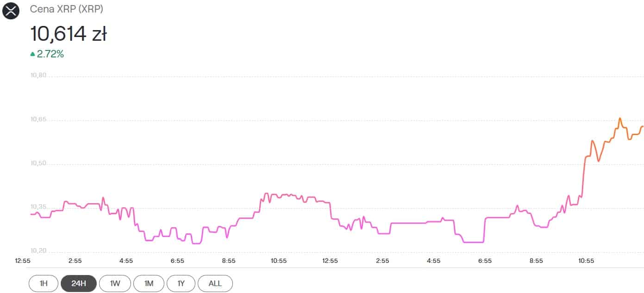Select the 1H time range
This screenshot has height=293, width=644.
point(44,283)
